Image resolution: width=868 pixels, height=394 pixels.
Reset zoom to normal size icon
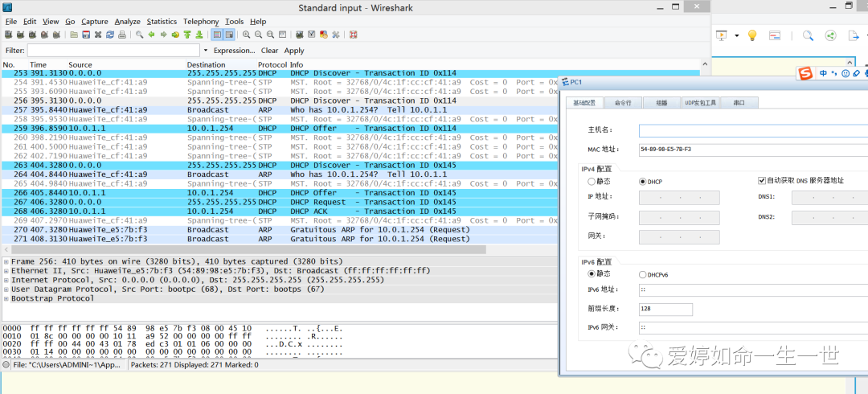click(270, 35)
